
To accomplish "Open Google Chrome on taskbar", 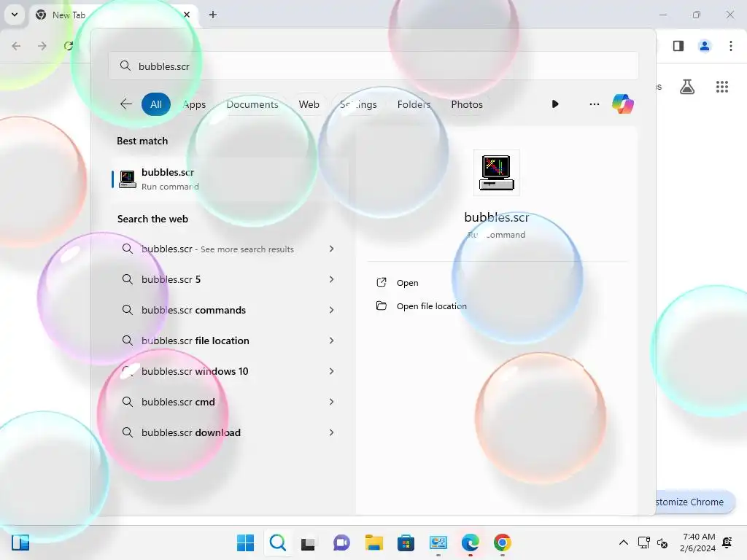I will coord(503,542).
